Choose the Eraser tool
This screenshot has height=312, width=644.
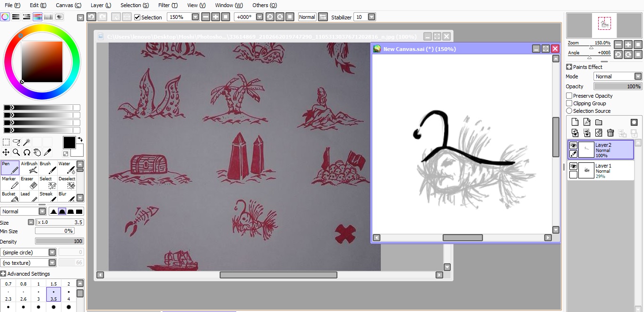[29, 183]
